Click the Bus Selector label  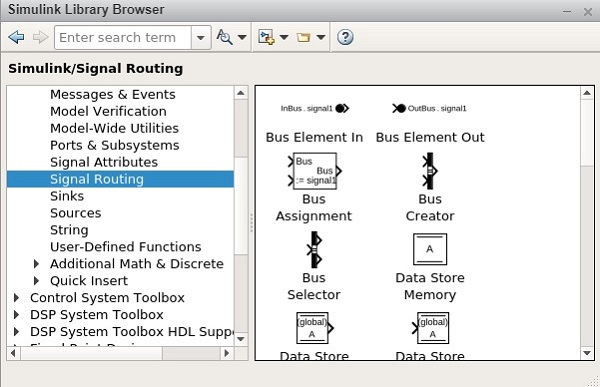point(314,286)
